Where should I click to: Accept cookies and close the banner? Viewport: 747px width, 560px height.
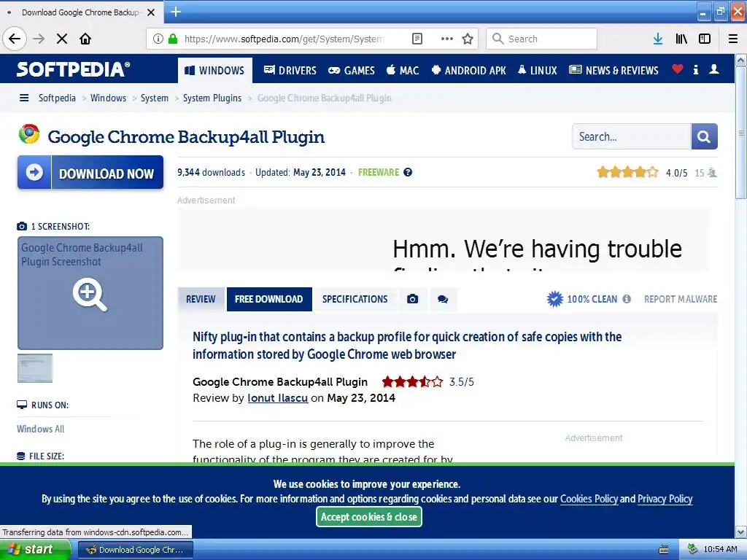pos(368,517)
